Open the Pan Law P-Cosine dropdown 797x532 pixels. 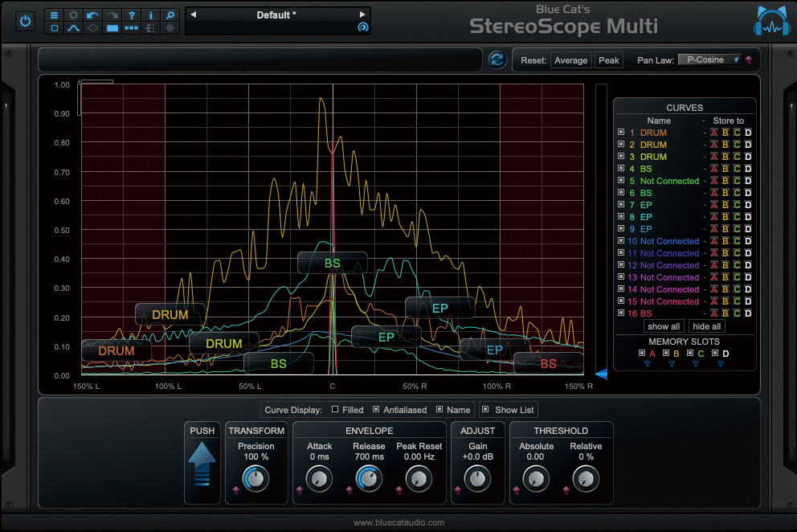pos(710,60)
